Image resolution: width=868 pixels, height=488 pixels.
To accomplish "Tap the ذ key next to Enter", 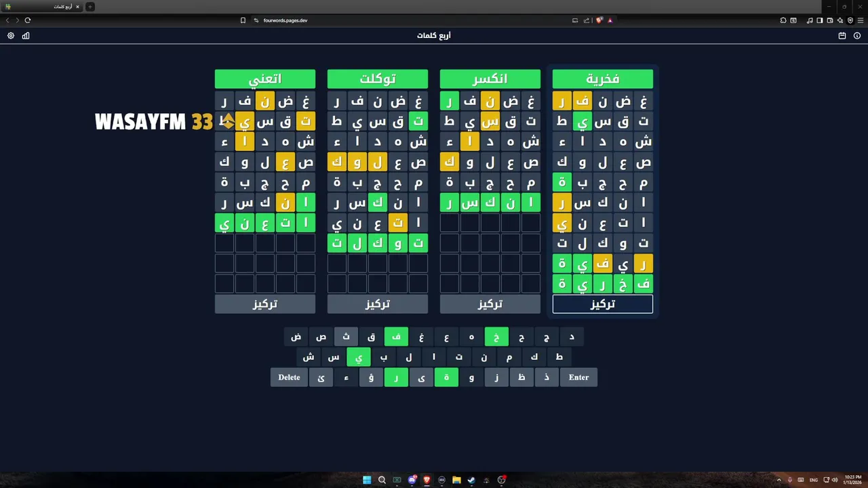I will (x=547, y=378).
